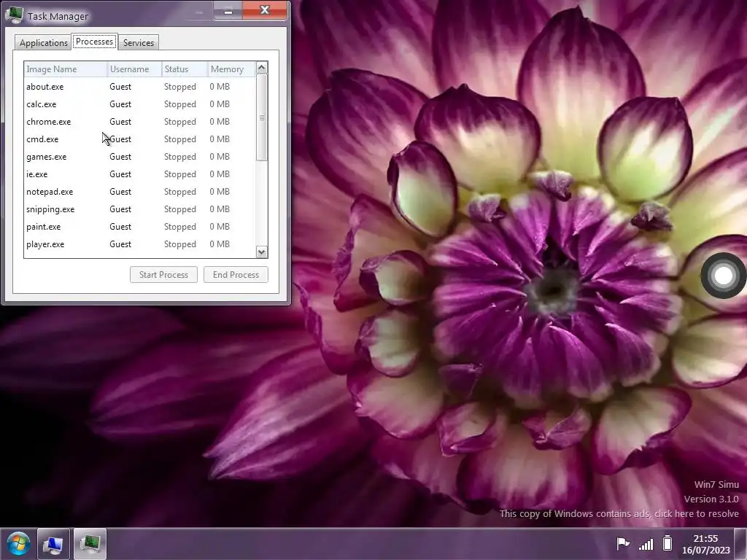The image size is (747, 560).
Task: Click the End Process button
Action: (236, 275)
